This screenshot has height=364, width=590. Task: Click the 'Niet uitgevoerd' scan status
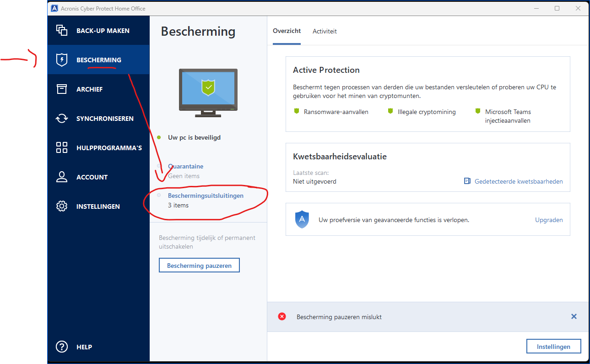point(314,181)
